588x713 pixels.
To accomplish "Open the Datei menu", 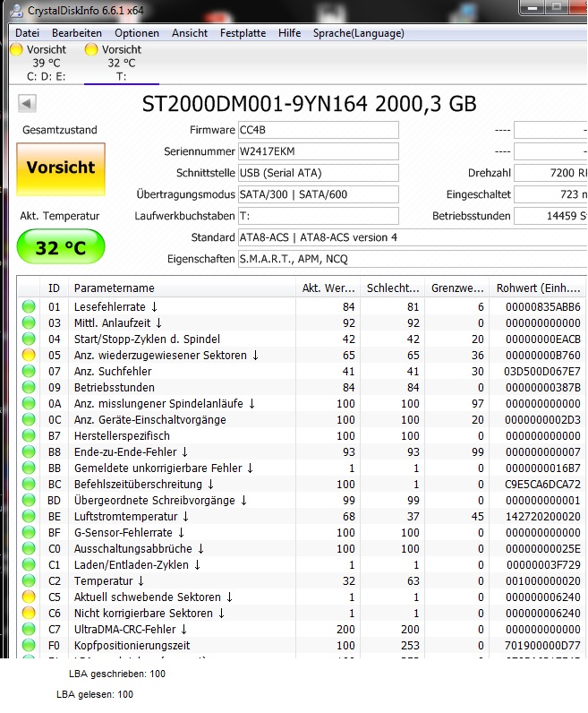I will coord(27,33).
